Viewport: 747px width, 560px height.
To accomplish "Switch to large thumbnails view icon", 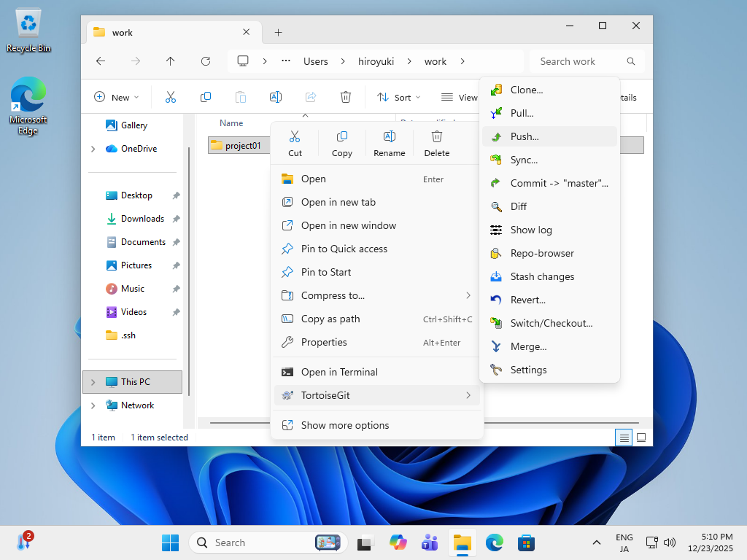I will click(641, 437).
